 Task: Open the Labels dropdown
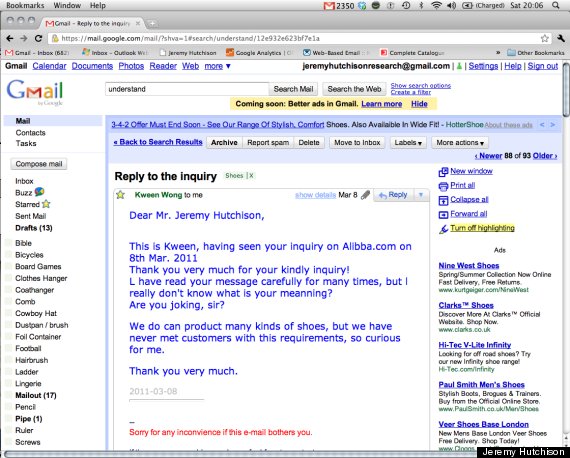tap(408, 143)
